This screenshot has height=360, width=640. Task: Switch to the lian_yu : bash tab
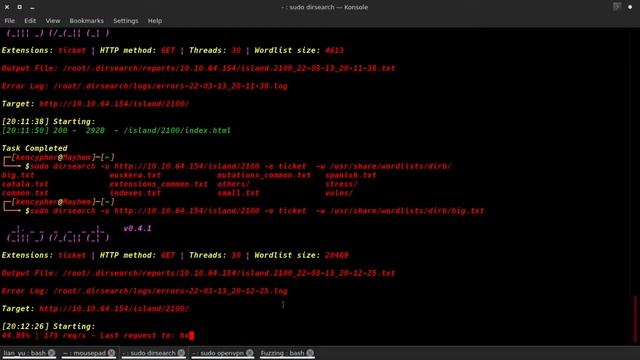point(24,353)
